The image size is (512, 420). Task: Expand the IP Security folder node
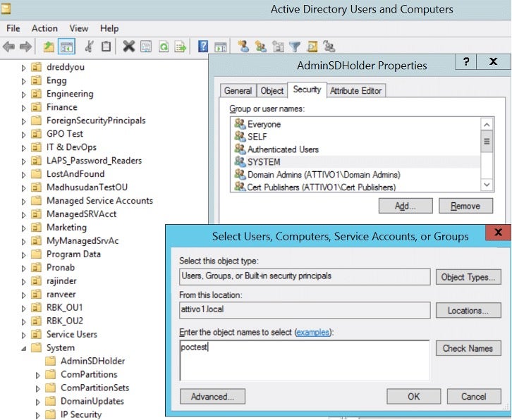pyautogui.click(x=37, y=415)
